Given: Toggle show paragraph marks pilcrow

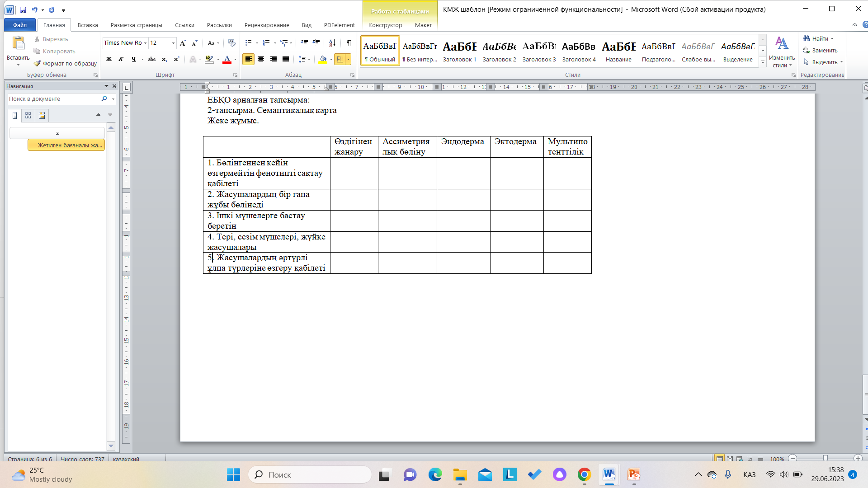Looking at the screenshot, I should (349, 43).
